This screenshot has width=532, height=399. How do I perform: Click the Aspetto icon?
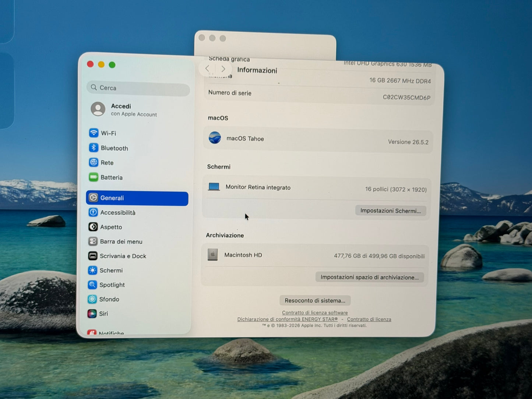coord(93,227)
